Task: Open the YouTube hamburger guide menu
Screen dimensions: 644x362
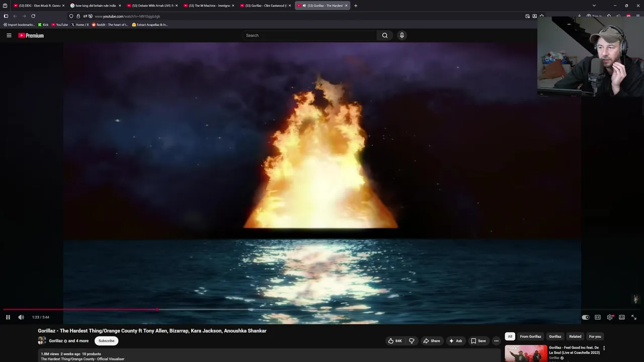Action: pos(9,35)
